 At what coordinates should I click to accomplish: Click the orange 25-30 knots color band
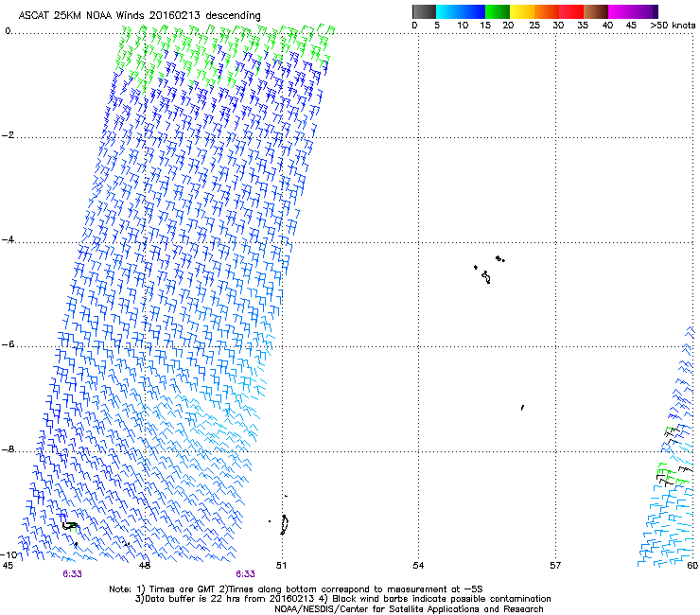tap(547, 11)
